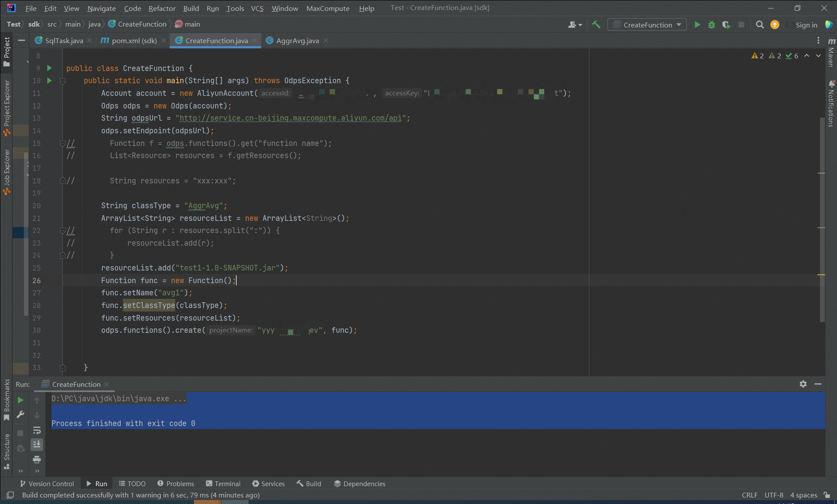Toggle scroll to end in Run console
837x504 pixels.
pyautogui.click(x=37, y=444)
